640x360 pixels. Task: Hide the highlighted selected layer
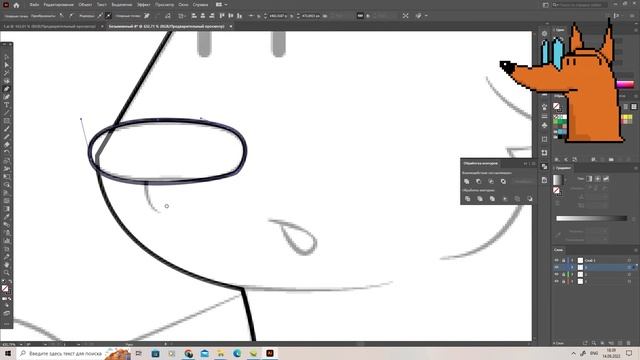(556, 267)
